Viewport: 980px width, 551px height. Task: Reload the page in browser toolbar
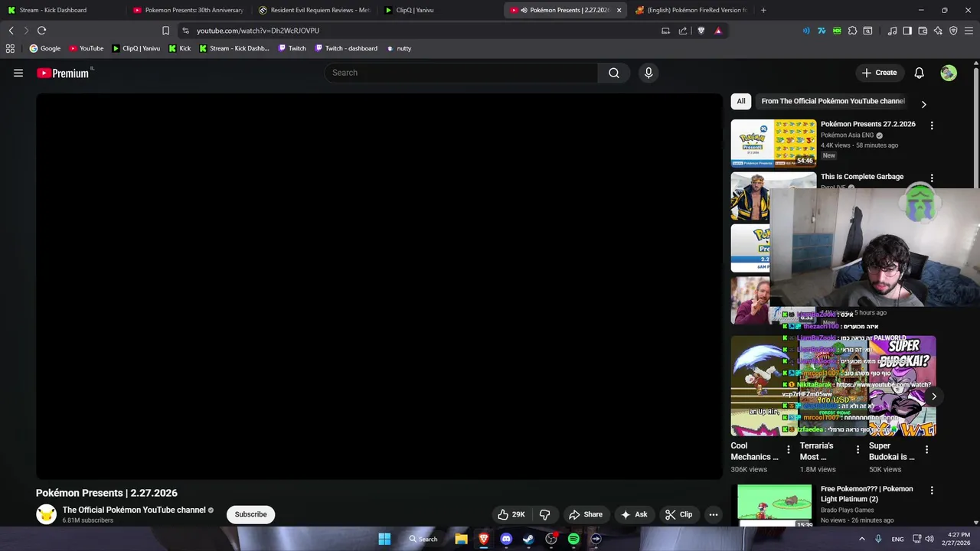(41, 31)
